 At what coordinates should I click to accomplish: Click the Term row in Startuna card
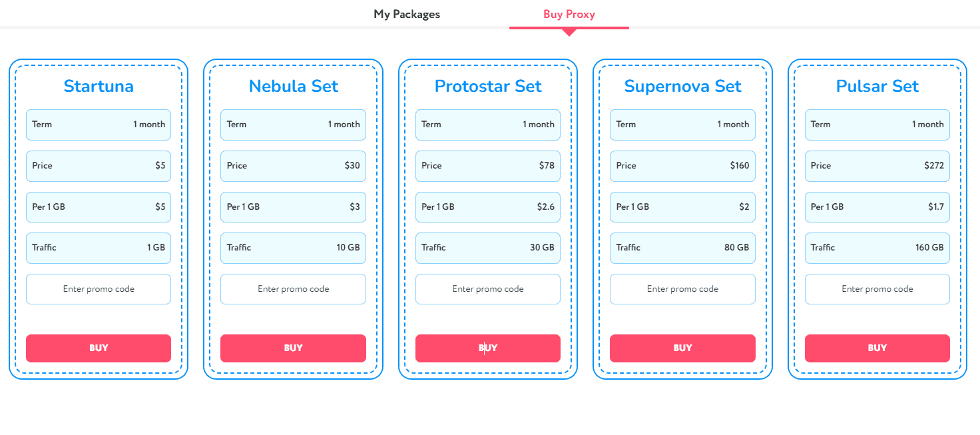[98, 125]
